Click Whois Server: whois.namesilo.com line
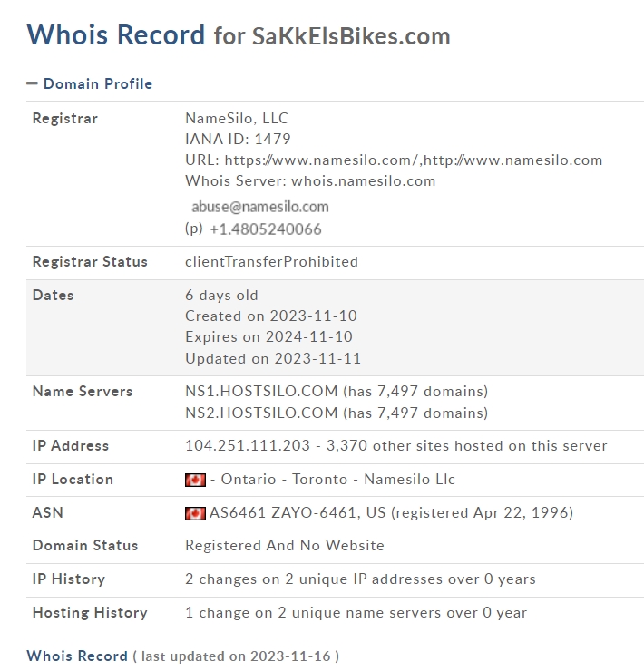Image resolution: width=644 pixels, height=671 pixels. (310, 181)
